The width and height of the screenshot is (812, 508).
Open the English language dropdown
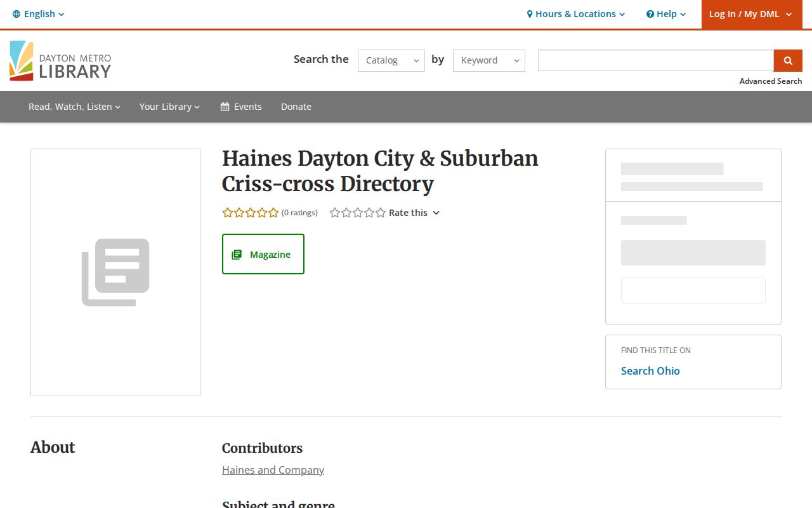[39, 14]
